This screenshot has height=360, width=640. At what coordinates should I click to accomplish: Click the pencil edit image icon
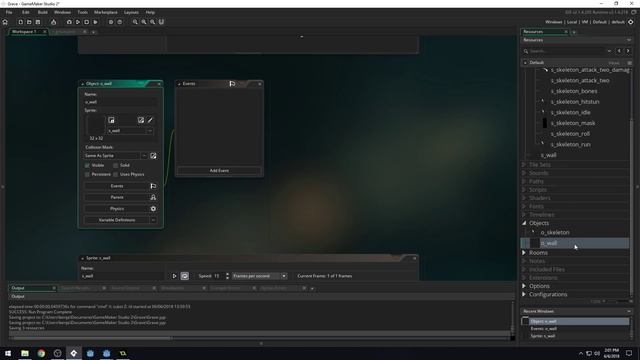point(150,120)
